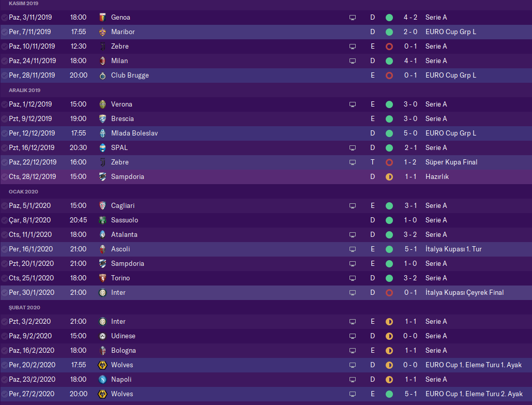
Task: Open the Sassuolo team name link
Action: 125,220
